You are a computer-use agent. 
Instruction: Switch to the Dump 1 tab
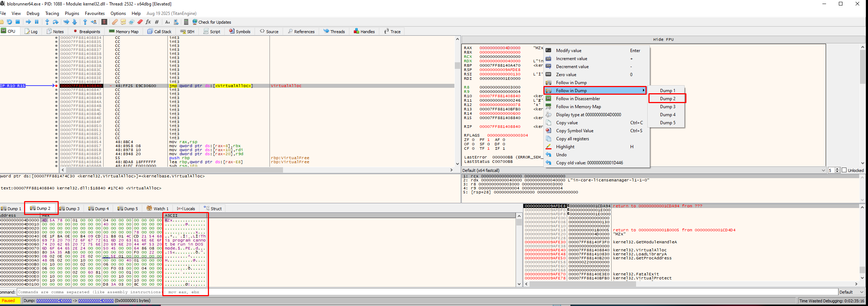coord(11,208)
